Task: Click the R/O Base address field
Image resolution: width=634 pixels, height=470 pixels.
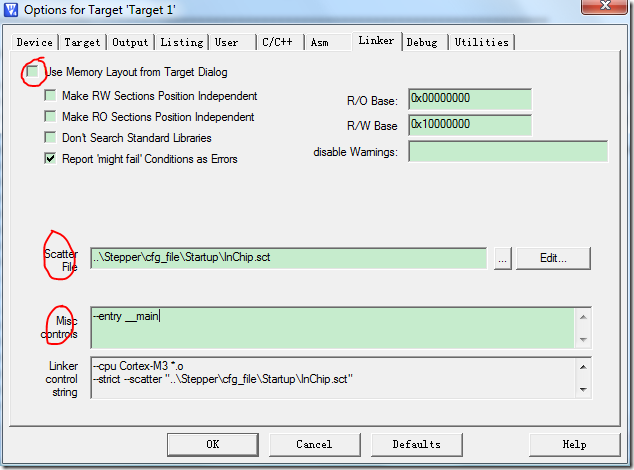Action: click(x=470, y=99)
